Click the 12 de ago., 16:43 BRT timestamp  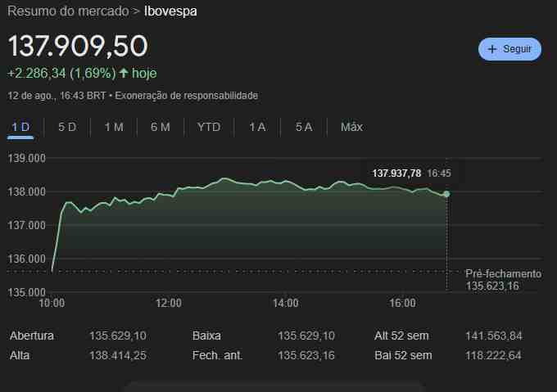(57, 96)
